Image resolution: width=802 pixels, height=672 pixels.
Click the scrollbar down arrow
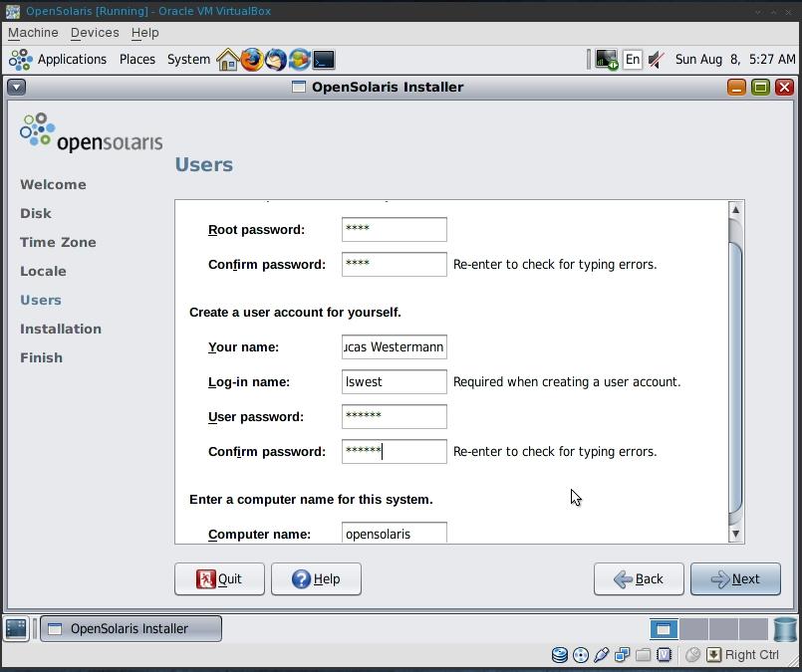[x=735, y=534]
